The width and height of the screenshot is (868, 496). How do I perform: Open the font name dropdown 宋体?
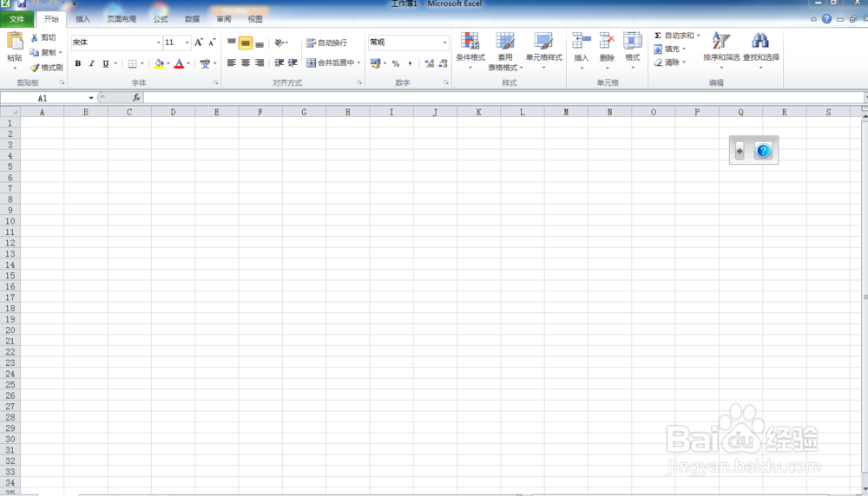[x=158, y=42]
